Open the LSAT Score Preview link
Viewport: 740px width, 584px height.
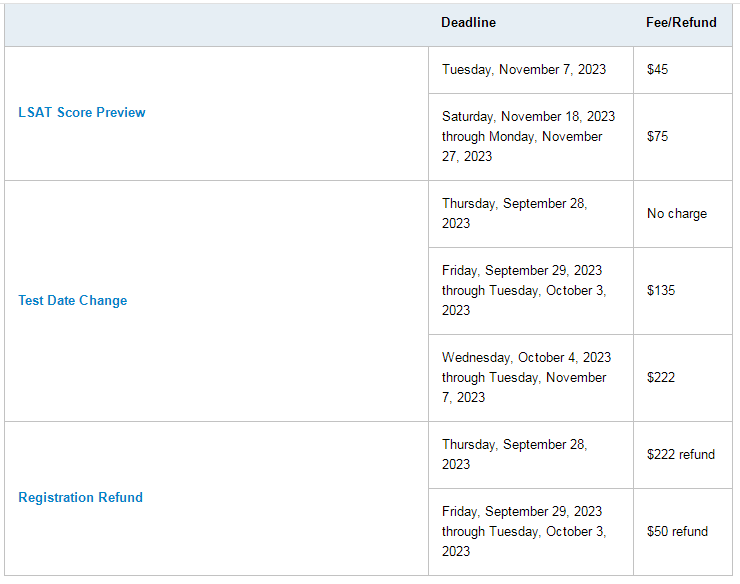coord(82,112)
